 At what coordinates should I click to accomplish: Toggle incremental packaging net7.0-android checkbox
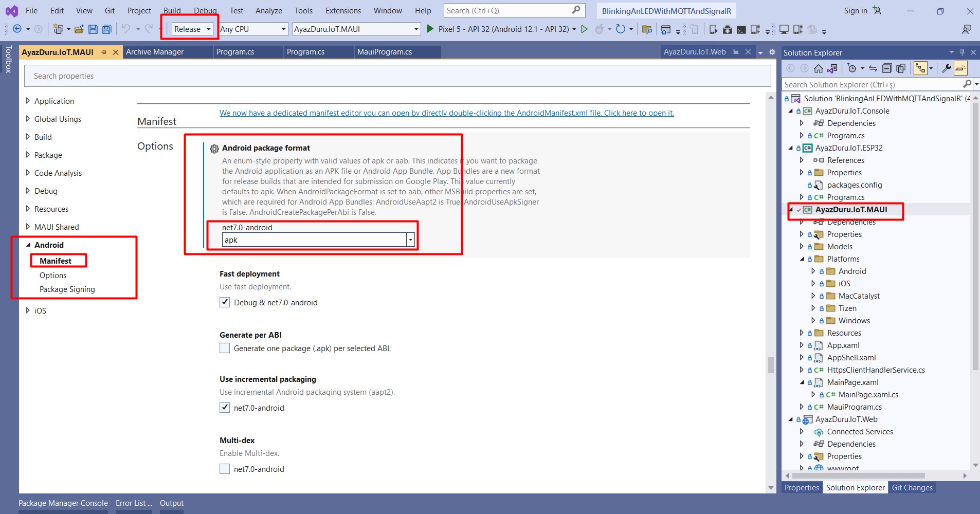point(225,408)
